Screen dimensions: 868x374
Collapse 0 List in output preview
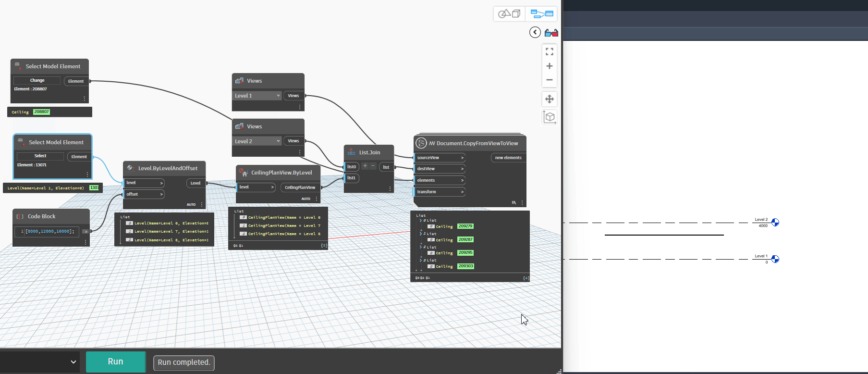click(421, 221)
